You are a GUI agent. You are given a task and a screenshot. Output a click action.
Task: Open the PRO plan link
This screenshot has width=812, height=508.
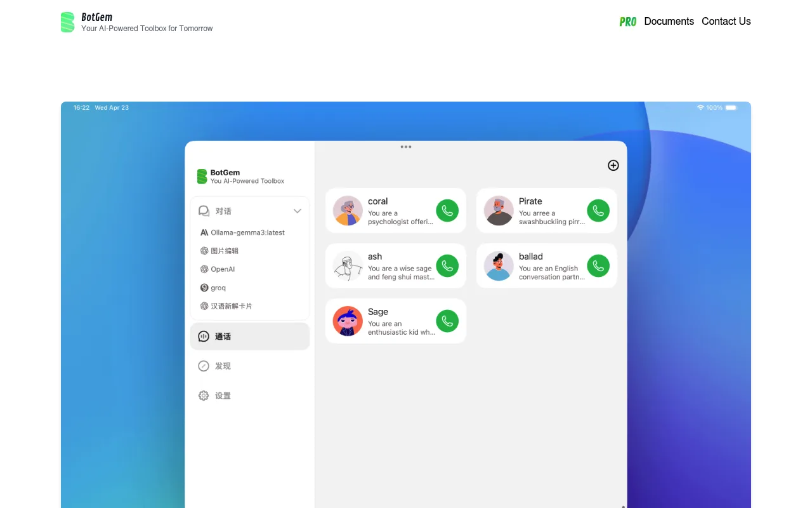pyautogui.click(x=628, y=22)
